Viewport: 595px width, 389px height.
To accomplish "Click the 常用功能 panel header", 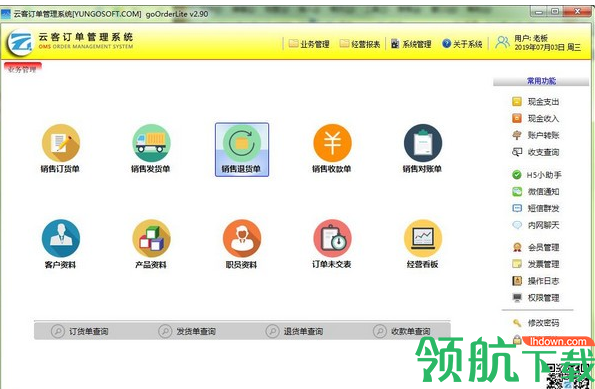I will point(541,81).
